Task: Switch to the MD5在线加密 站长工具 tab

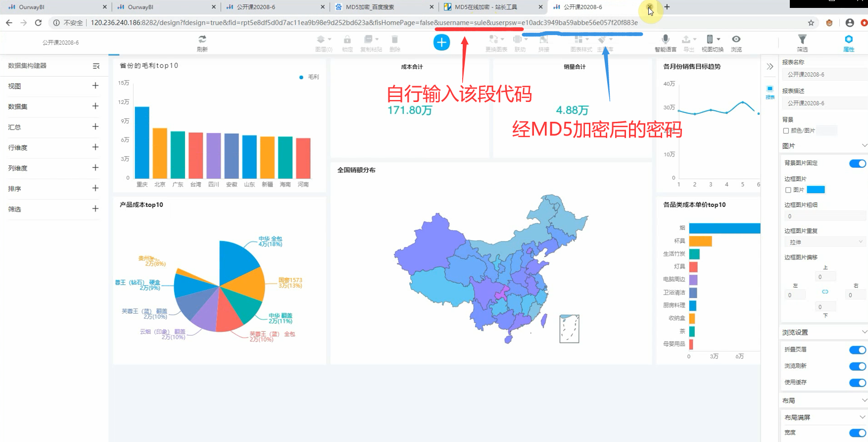Action: [486, 7]
